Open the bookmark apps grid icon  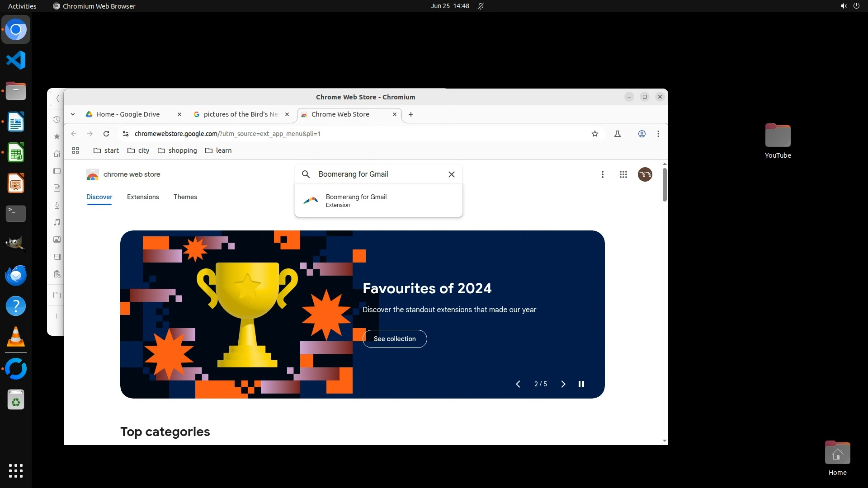pos(75,150)
